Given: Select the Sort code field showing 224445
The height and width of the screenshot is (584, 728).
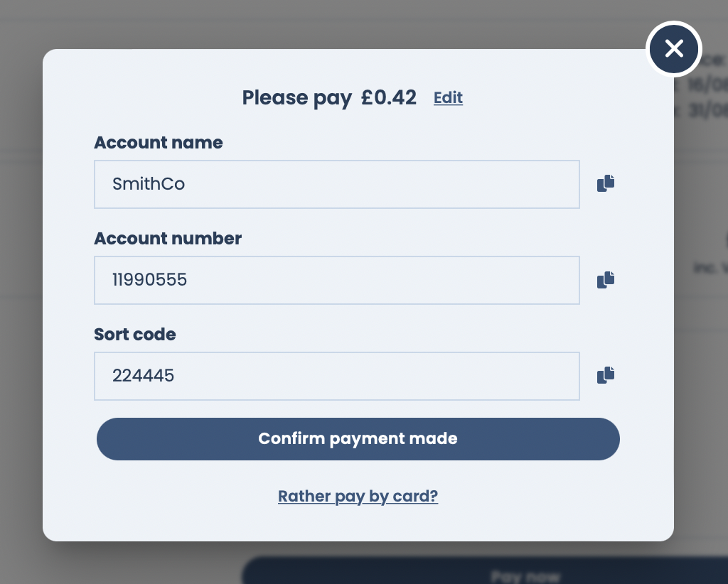Looking at the screenshot, I should [x=336, y=376].
